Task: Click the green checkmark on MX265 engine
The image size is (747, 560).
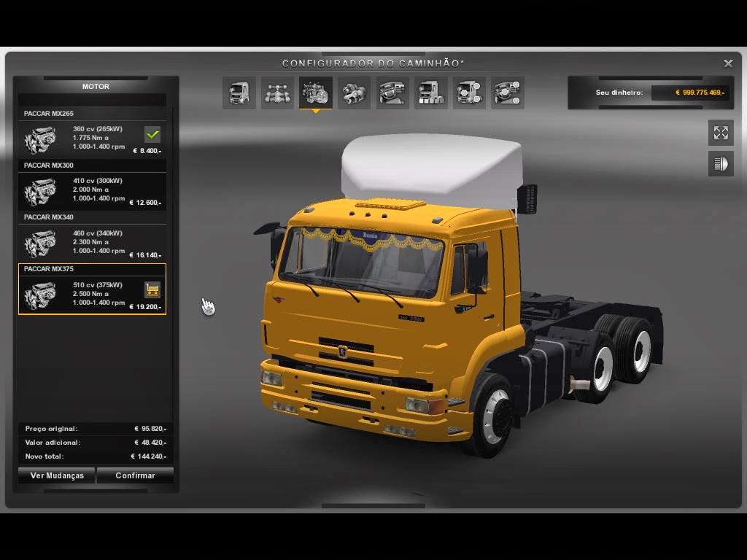Action: point(152,135)
